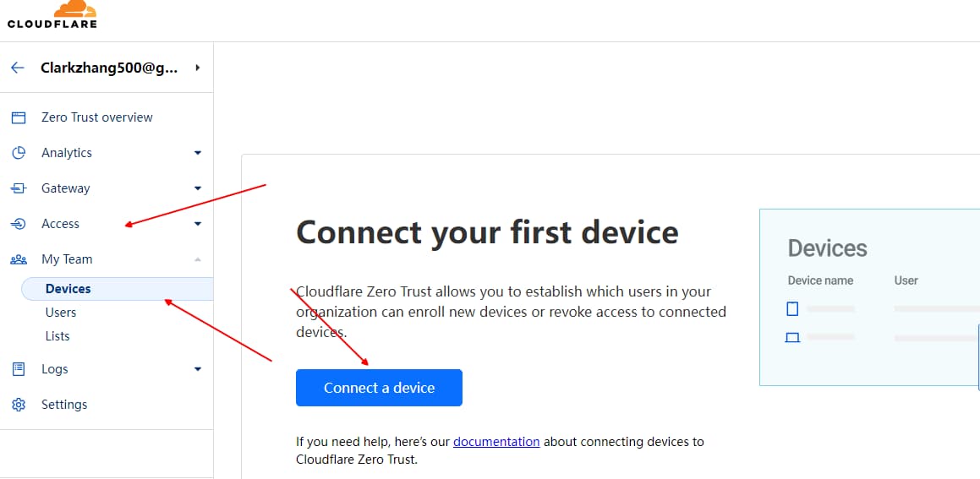The height and width of the screenshot is (479, 980).
Task: Open the documentation link
Action: click(496, 441)
